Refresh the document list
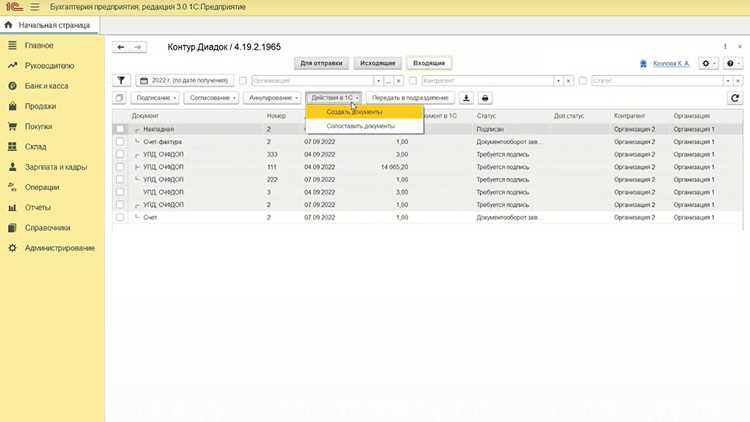 click(x=735, y=98)
